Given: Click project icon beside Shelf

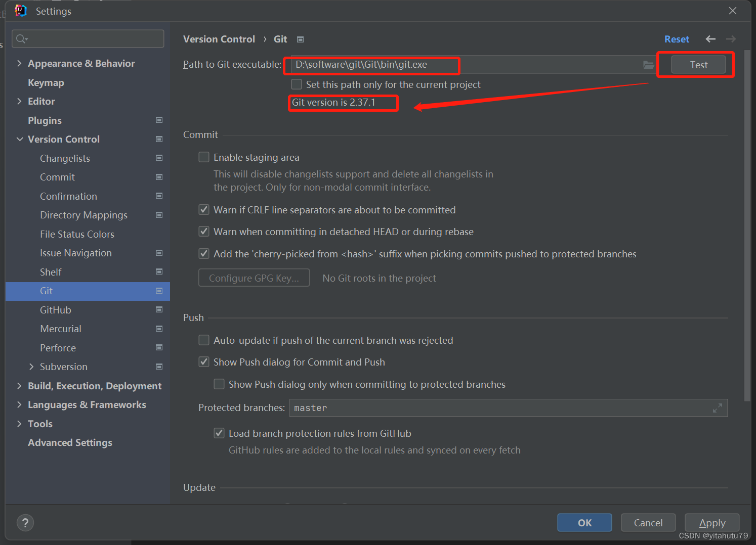Looking at the screenshot, I should (x=159, y=271).
